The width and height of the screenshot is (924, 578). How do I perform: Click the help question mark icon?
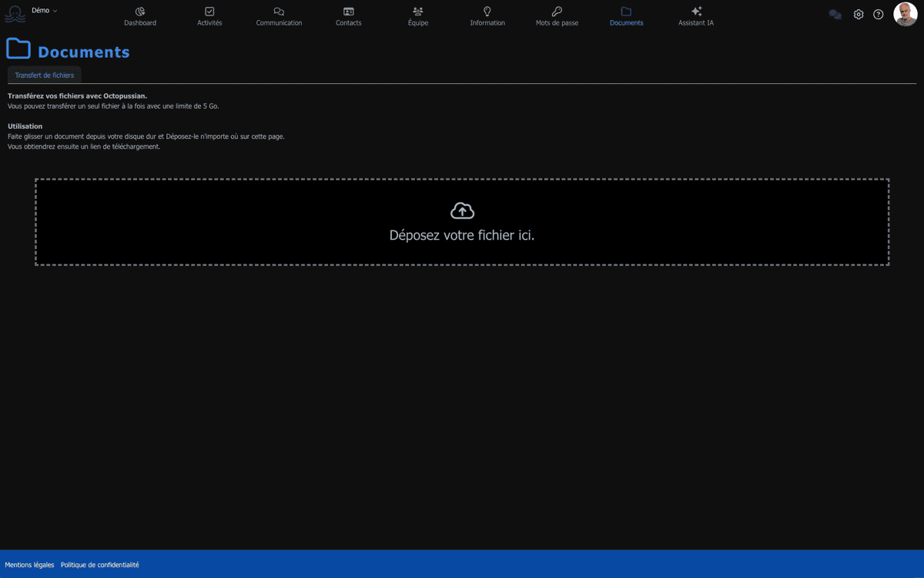point(879,15)
